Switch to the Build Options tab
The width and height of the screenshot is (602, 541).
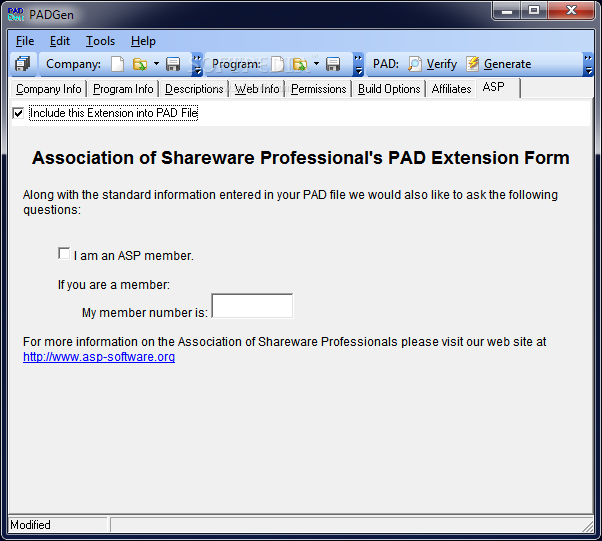click(389, 89)
